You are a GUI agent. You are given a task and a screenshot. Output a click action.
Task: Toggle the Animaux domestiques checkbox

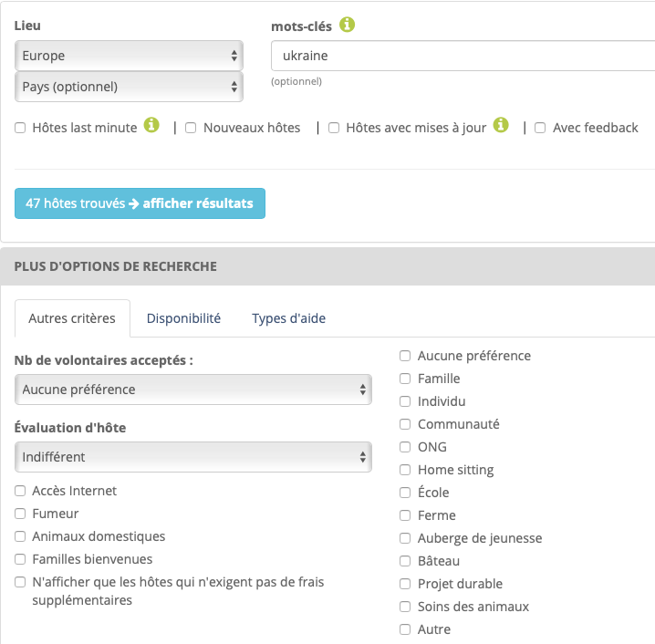pos(20,537)
